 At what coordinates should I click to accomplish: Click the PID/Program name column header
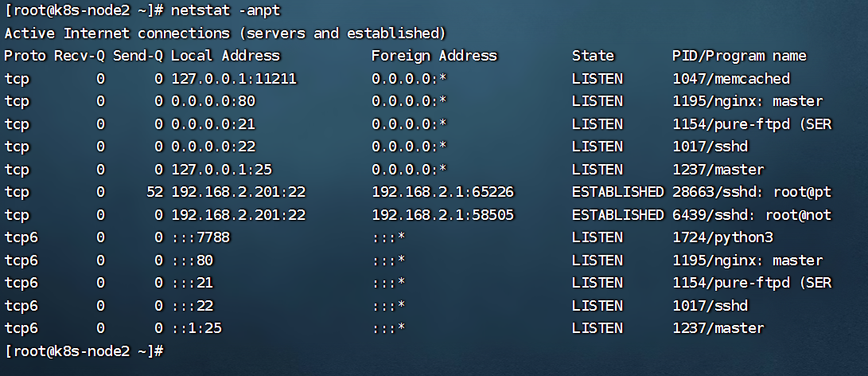click(x=739, y=56)
